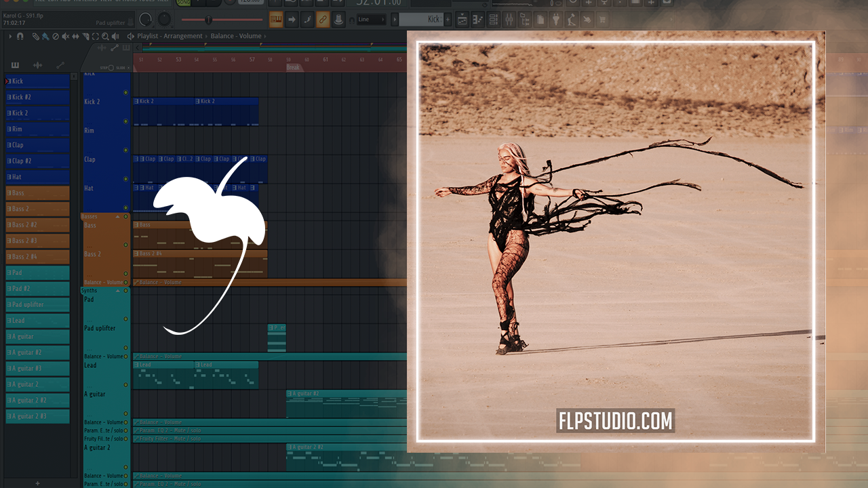Image resolution: width=868 pixels, height=488 pixels.
Task: Mute the Clap playlist track
Action: [125, 179]
